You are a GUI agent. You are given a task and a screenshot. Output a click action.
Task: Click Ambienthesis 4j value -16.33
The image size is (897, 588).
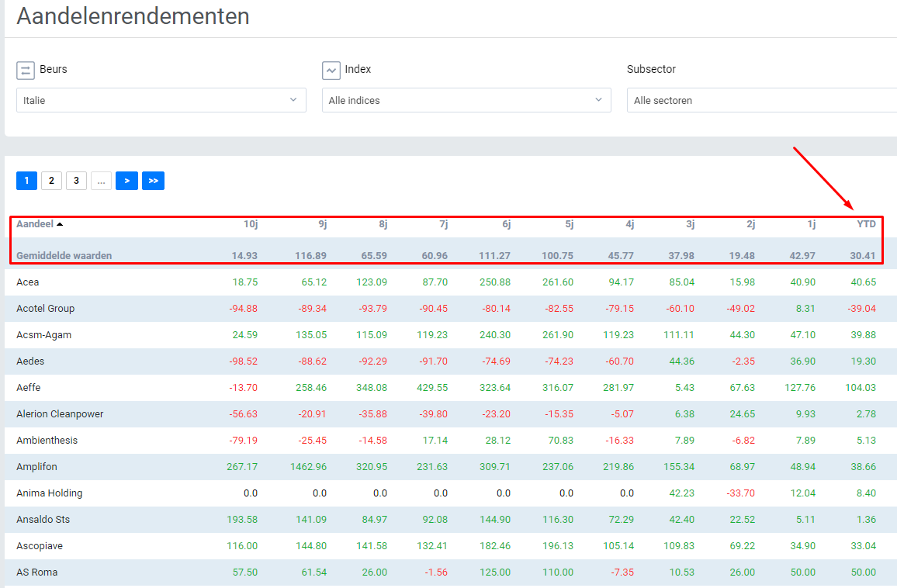click(x=619, y=440)
